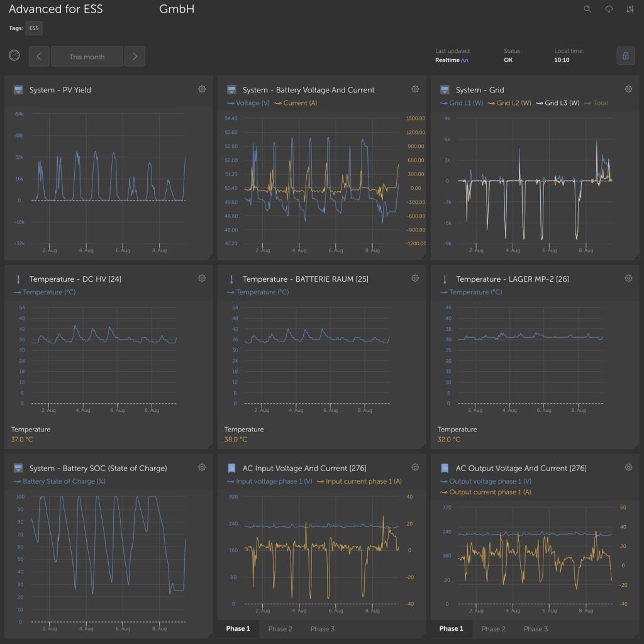Switch to Phase 3 in AC Output widget
The width and height of the screenshot is (644, 644).
click(536, 629)
